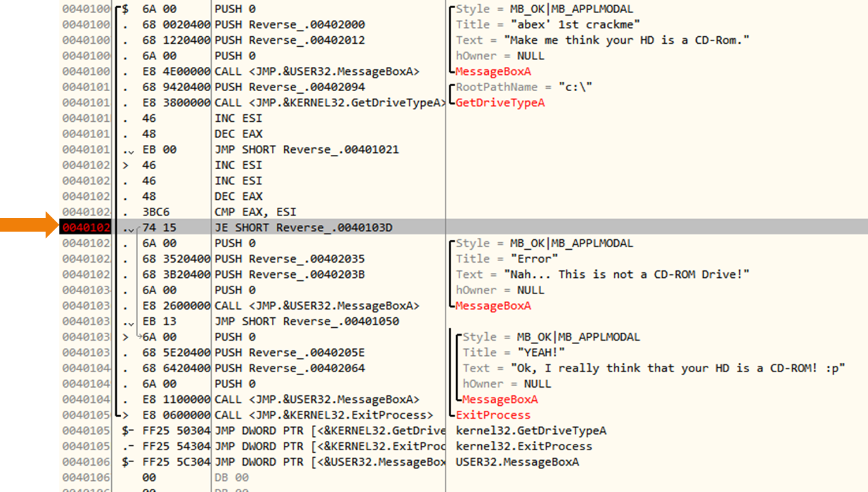Click the red GetDriveTypeA comment label
Image resolution: width=868 pixels, height=492 pixels.
tap(500, 103)
